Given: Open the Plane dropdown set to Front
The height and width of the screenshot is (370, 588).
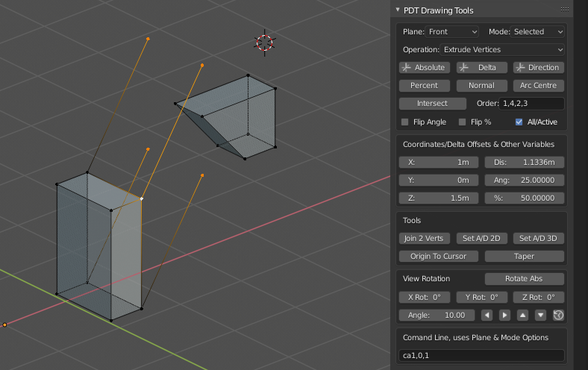Looking at the screenshot, I should point(453,32).
